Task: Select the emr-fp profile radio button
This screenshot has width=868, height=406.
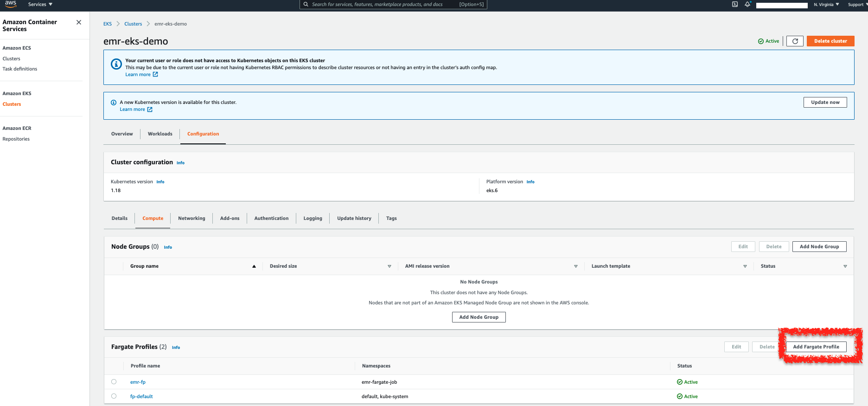Action: click(114, 382)
